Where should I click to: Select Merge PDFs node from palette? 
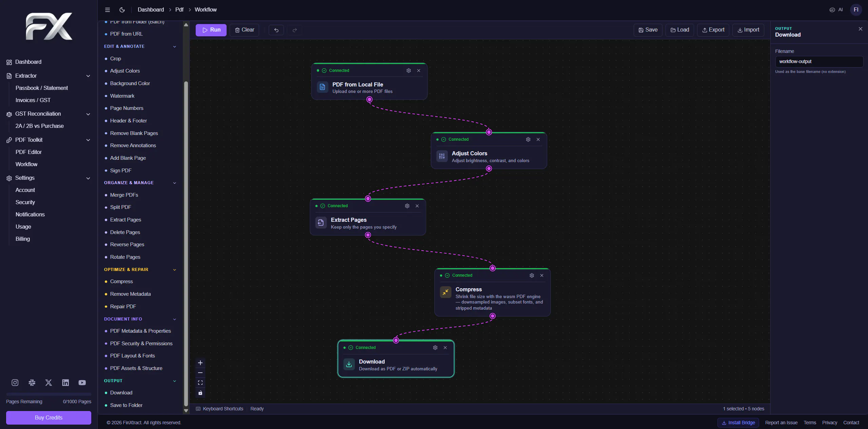[x=124, y=195]
